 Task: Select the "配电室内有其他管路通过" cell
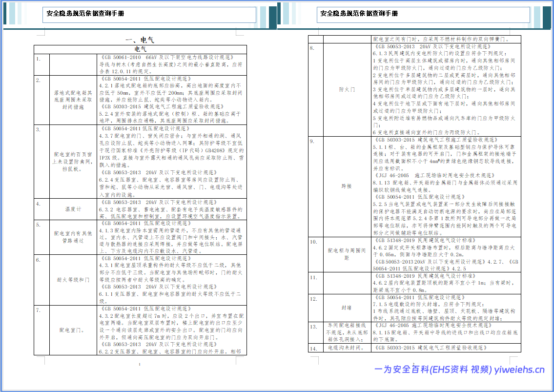tap(73, 237)
